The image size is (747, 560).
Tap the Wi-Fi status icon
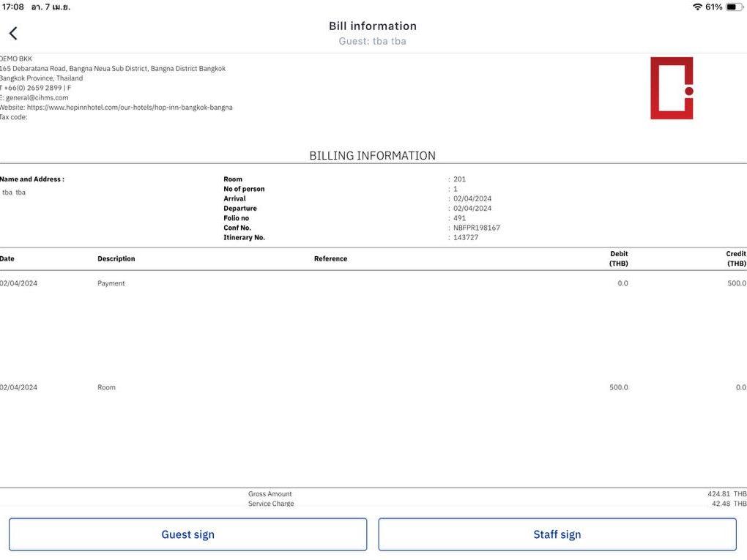tap(696, 7)
